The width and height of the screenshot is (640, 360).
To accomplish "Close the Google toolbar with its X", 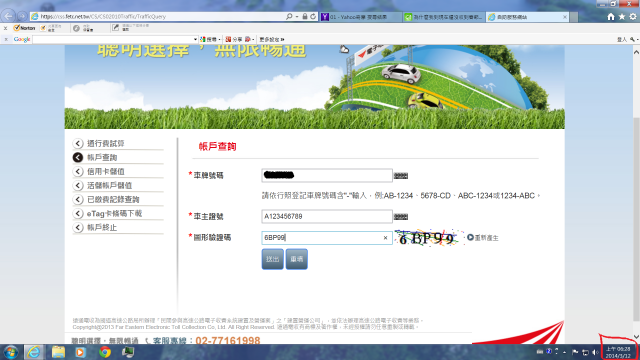I will [6, 39].
